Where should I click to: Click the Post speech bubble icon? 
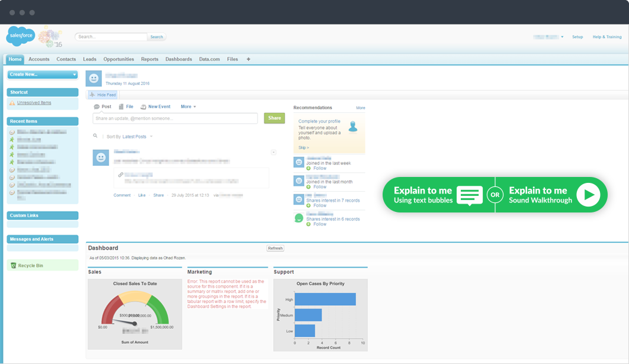tap(97, 107)
